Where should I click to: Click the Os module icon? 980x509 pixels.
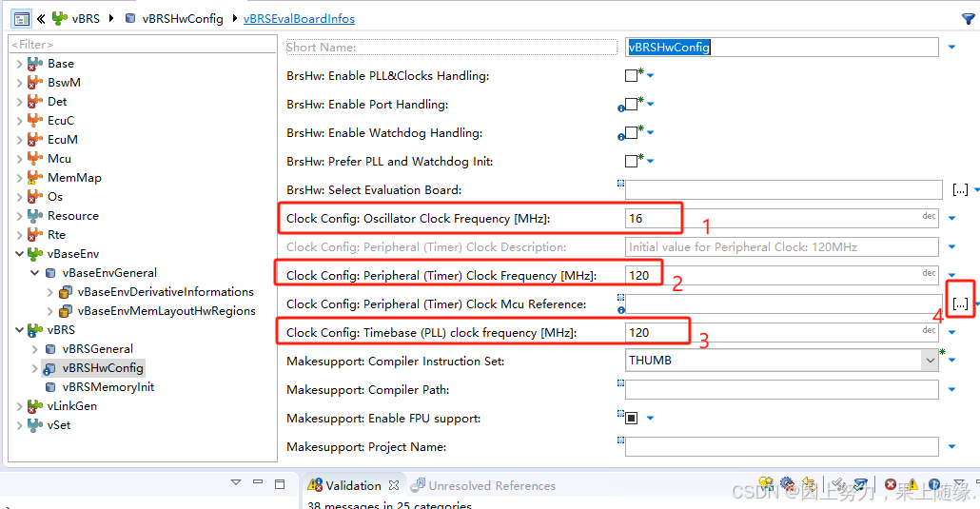(35, 196)
